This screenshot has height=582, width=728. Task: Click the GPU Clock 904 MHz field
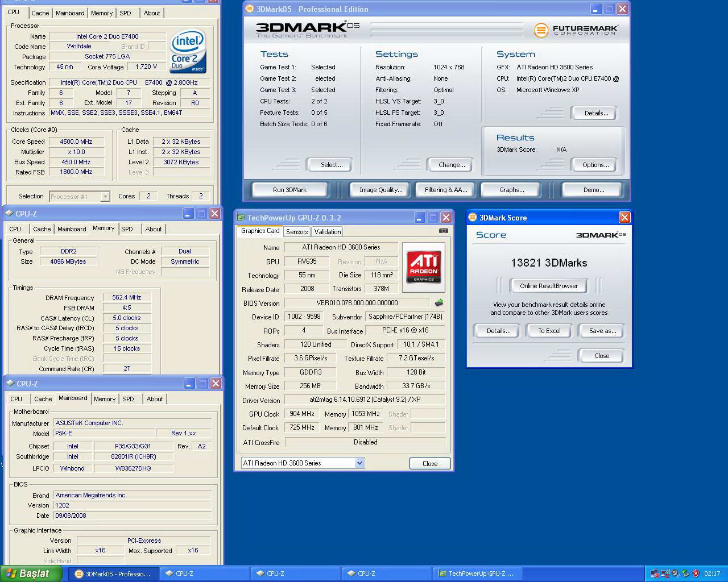(x=301, y=414)
